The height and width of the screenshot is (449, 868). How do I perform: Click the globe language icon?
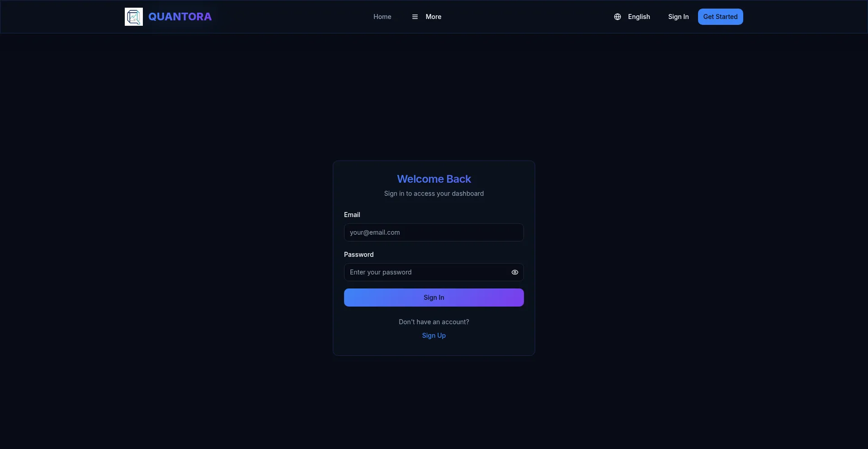tap(618, 17)
